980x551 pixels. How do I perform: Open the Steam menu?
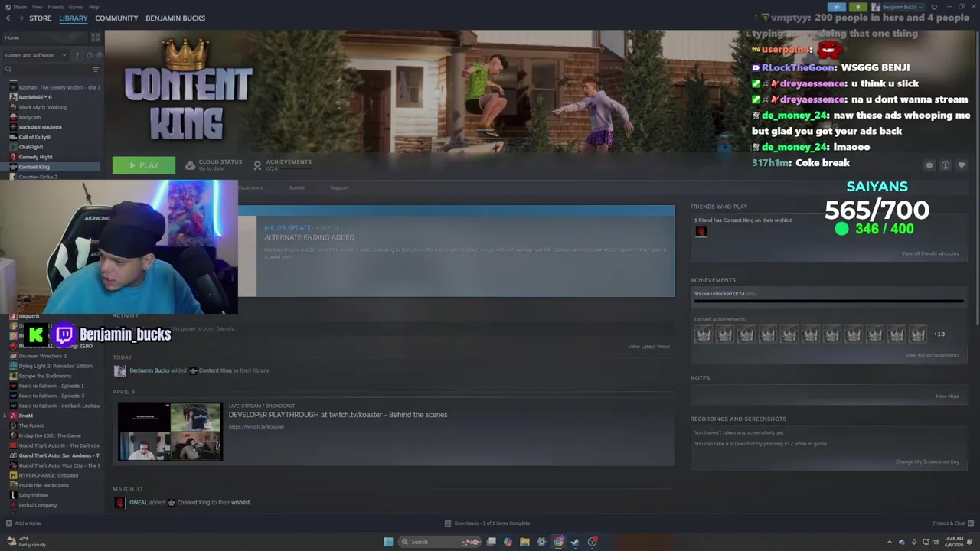[x=19, y=7]
